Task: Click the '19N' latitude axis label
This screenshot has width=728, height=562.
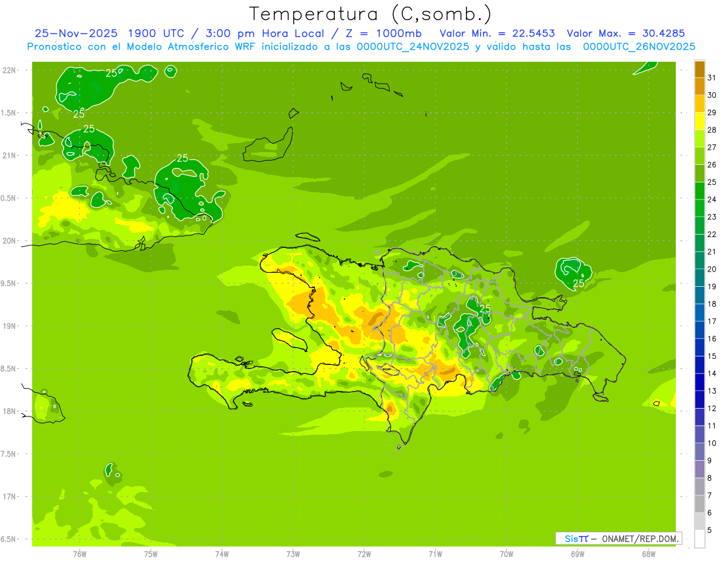Action: click(x=10, y=326)
